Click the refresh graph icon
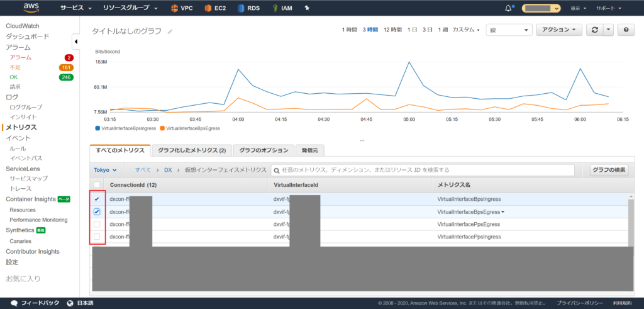Screen dimensions: 644x309 594,30
